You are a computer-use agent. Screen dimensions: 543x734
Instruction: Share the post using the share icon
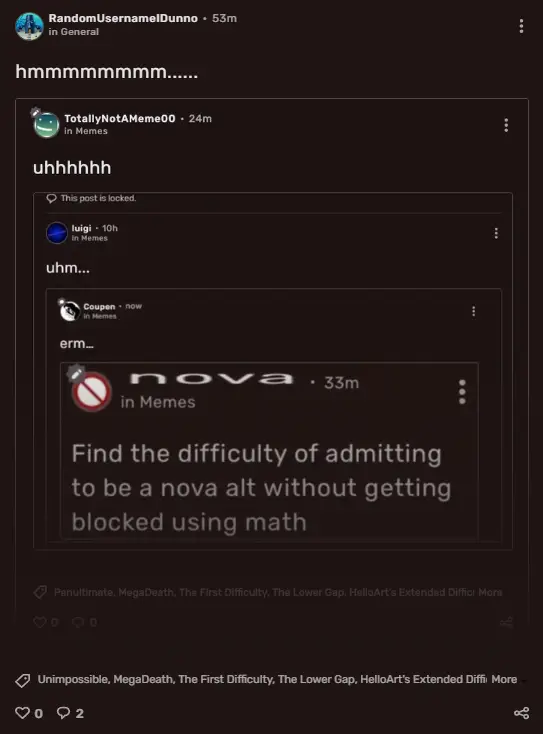click(521, 712)
